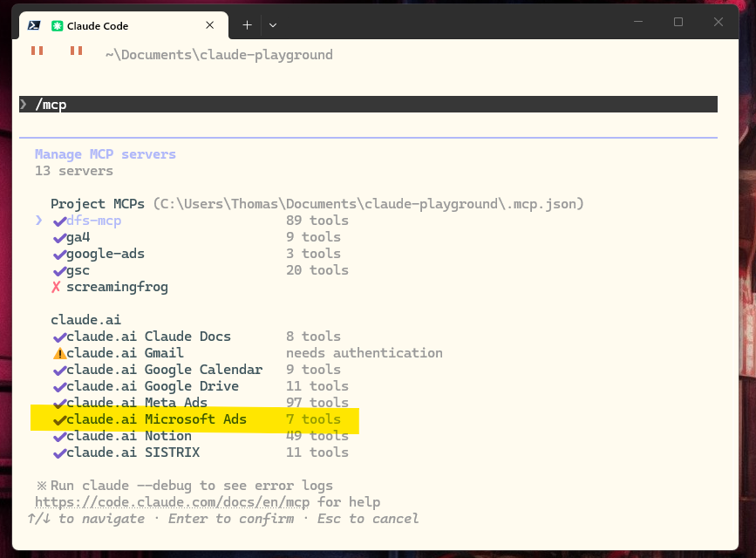This screenshot has height=558, width=756.
Task: Click the PowerShell icon in the tab
Action: pos(34,25)
